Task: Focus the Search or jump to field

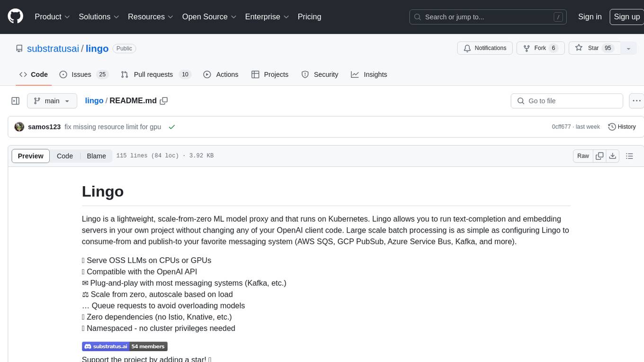Action: [x=488, y=17]
